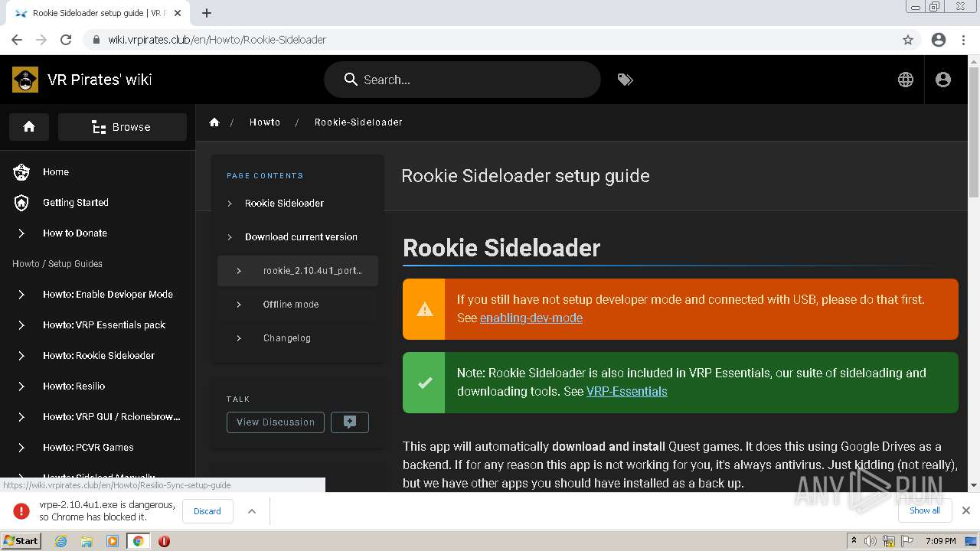Bookmark this page with star icon
This screenshot has height=551, width=980.
click(908, 40)
